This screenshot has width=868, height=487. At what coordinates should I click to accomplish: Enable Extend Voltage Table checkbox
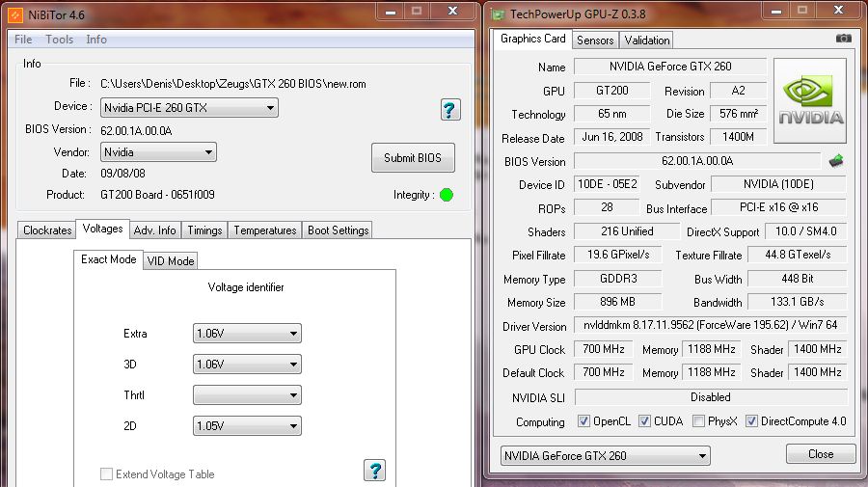[x=106, y=473]
